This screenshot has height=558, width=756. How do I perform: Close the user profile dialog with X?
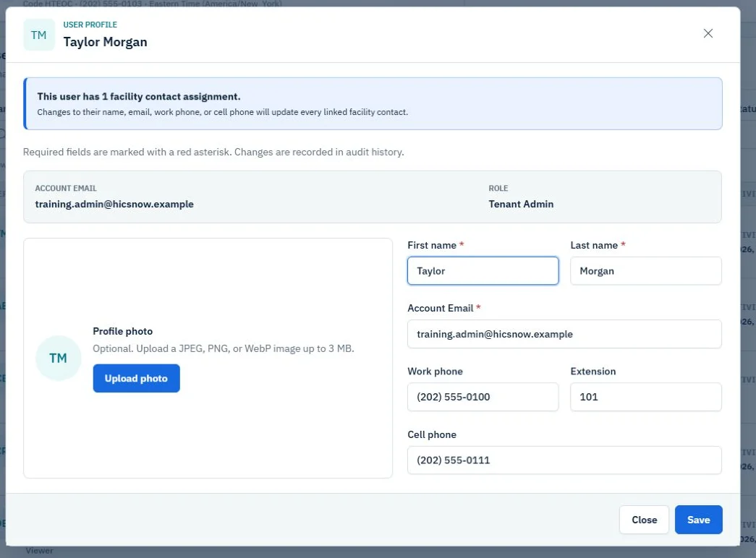(x=708, y=33)
